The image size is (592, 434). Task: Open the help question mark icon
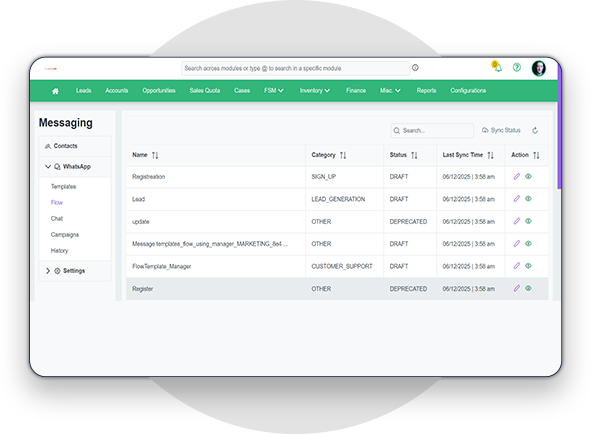[517, 68]
